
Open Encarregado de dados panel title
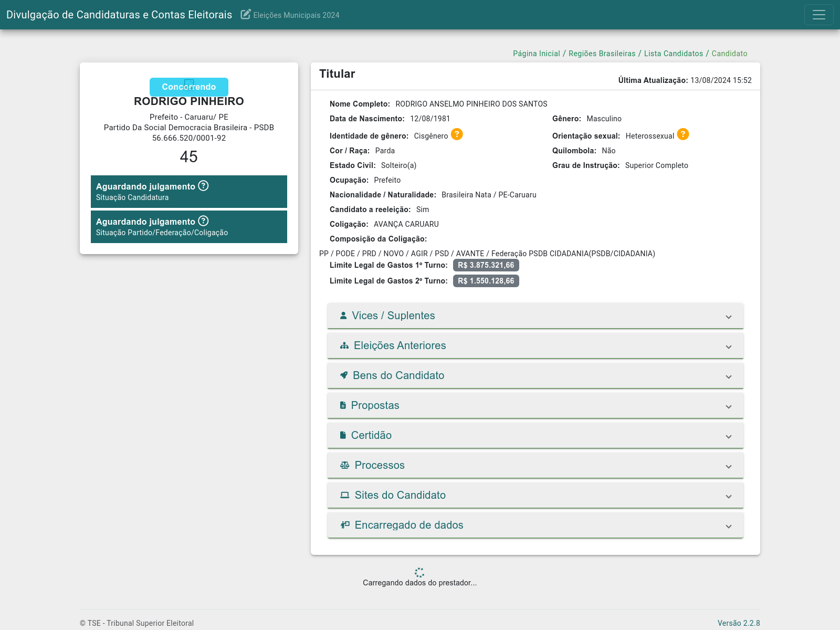[x=409, y=525]
